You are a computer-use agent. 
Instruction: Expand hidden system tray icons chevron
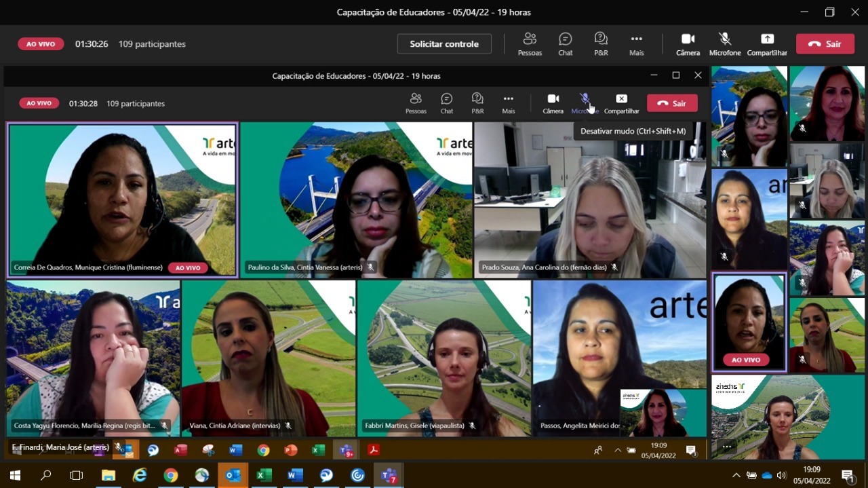pyautogui.click(x=736, y=475)
